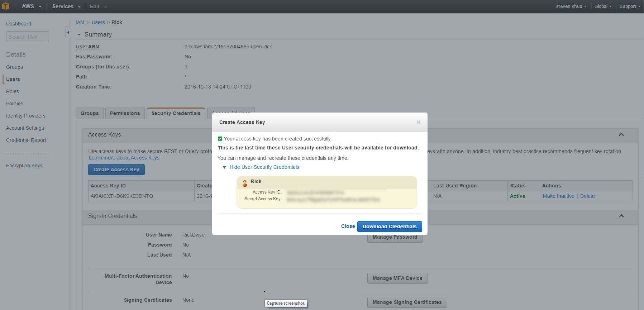Collapse the Summary section triangle
Screen dimensions: 644x310
tap(79, 35)
